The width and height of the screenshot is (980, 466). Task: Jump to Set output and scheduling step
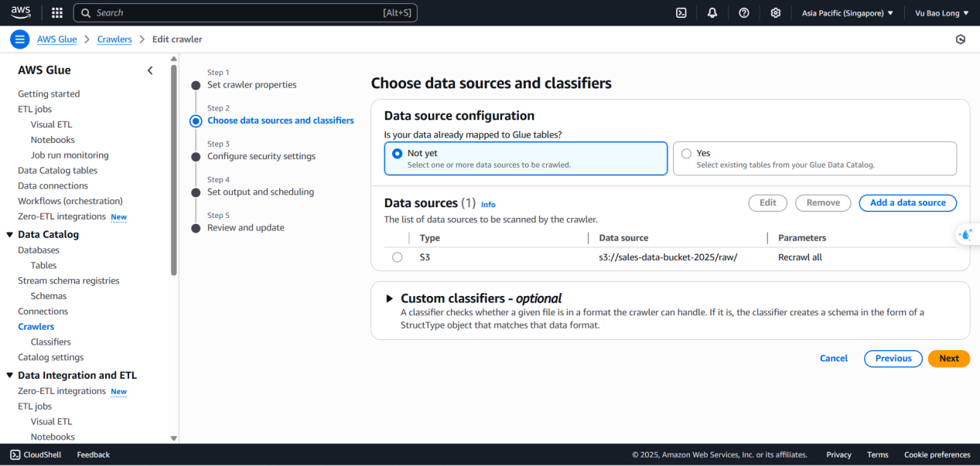(x=261, y=192)
